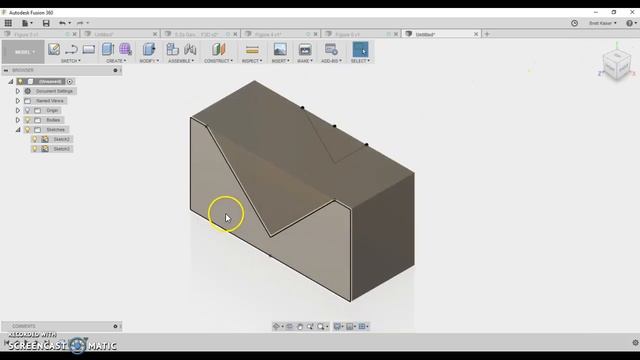The width and height of the screenshot is (640, 360).
Task: Click the Make 3D print icon
Action: [305, 49]
